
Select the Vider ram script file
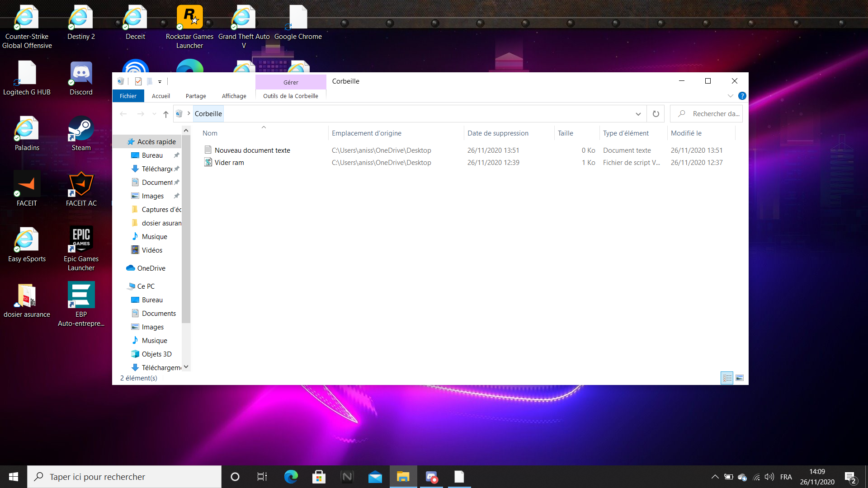tap(229, 163)
